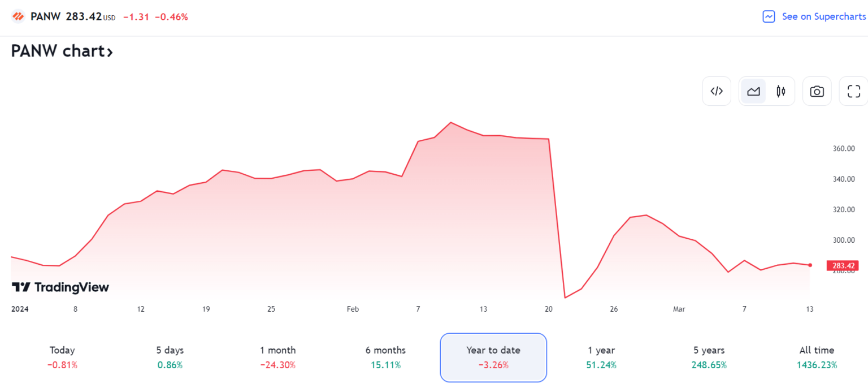The height and width of the screenshot is (383, 868).
Task: Select the 1 year time range
Action: click(601, 357)
